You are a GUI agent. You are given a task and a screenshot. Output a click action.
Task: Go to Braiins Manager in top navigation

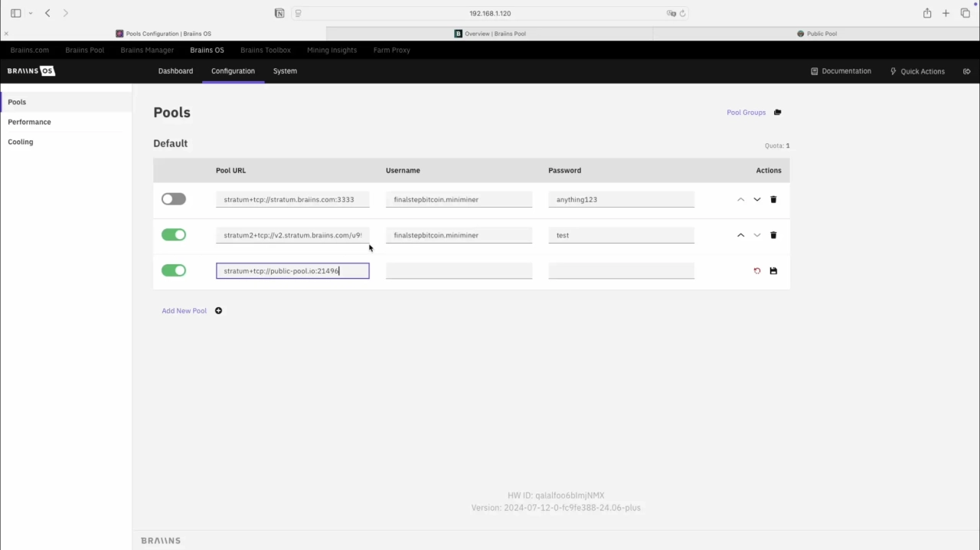[147, 50]
